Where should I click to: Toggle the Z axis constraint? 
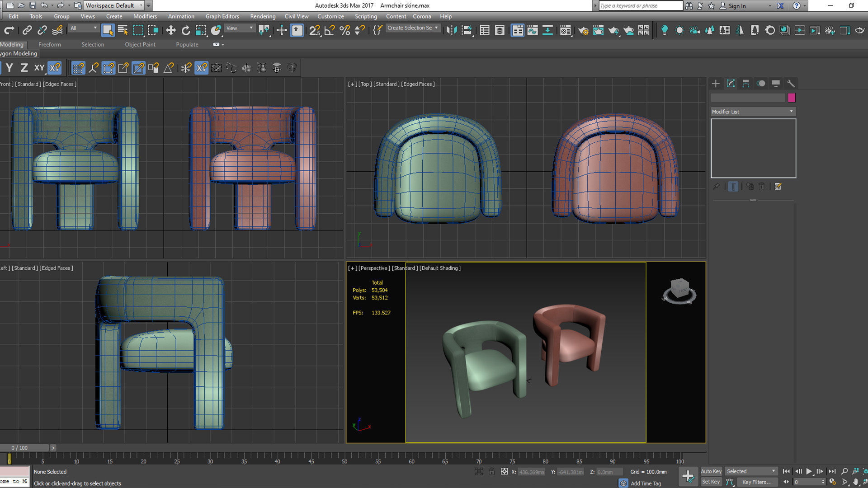click(x=24, y=68)
